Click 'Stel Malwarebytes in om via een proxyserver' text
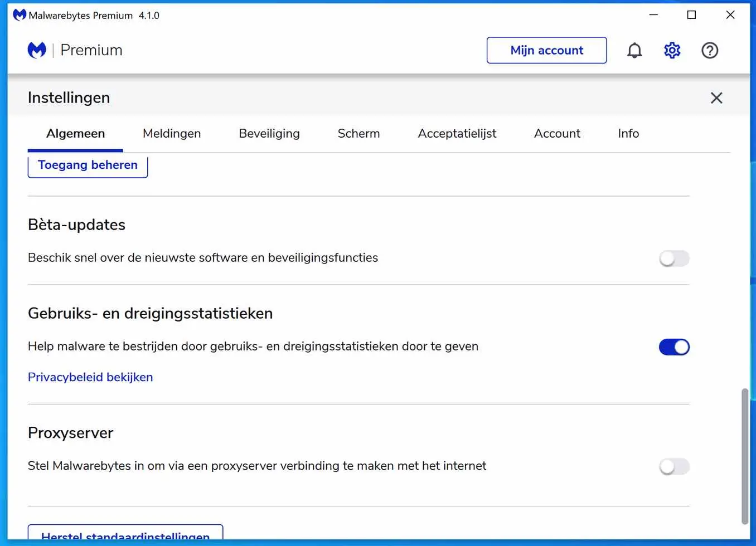This screenshot has width=756, height=546. (x=257, y=466)
